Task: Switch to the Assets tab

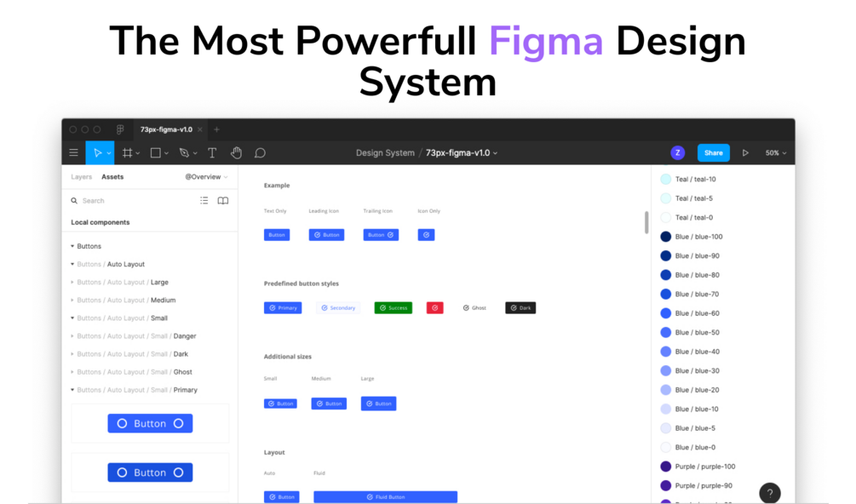Action: click(112, 177)
